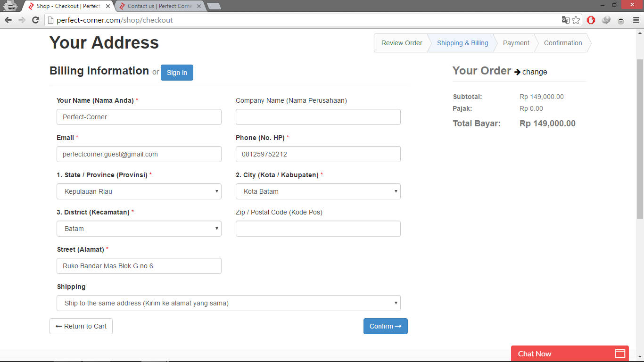Bookmark this page with the star icon

pyautogui.click(x=576, y=20)
